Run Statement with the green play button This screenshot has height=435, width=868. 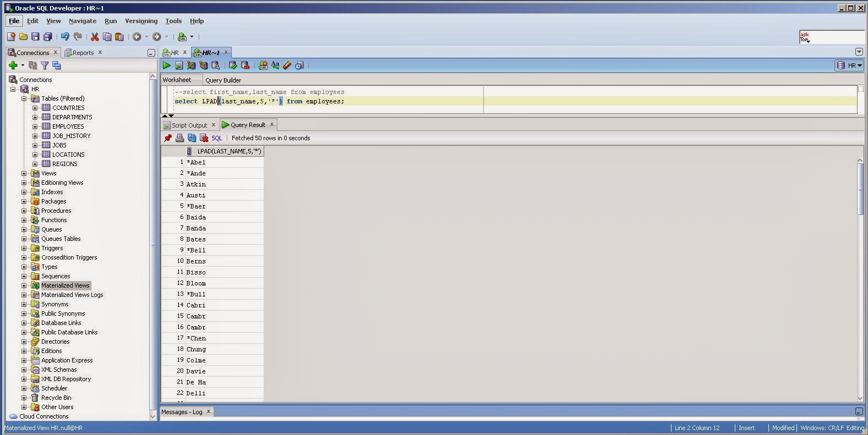166,65
